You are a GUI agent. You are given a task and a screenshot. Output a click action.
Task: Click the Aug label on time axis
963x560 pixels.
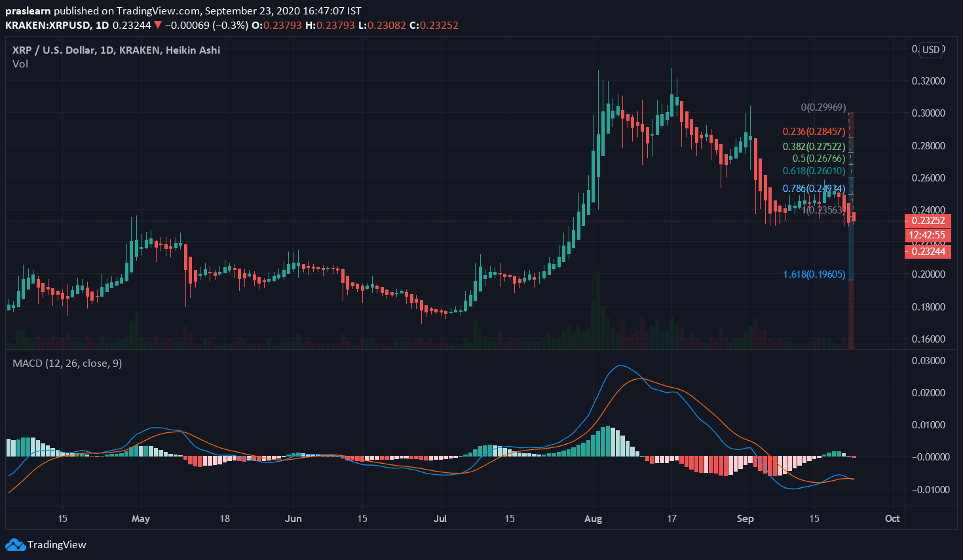tap(593, 519)
